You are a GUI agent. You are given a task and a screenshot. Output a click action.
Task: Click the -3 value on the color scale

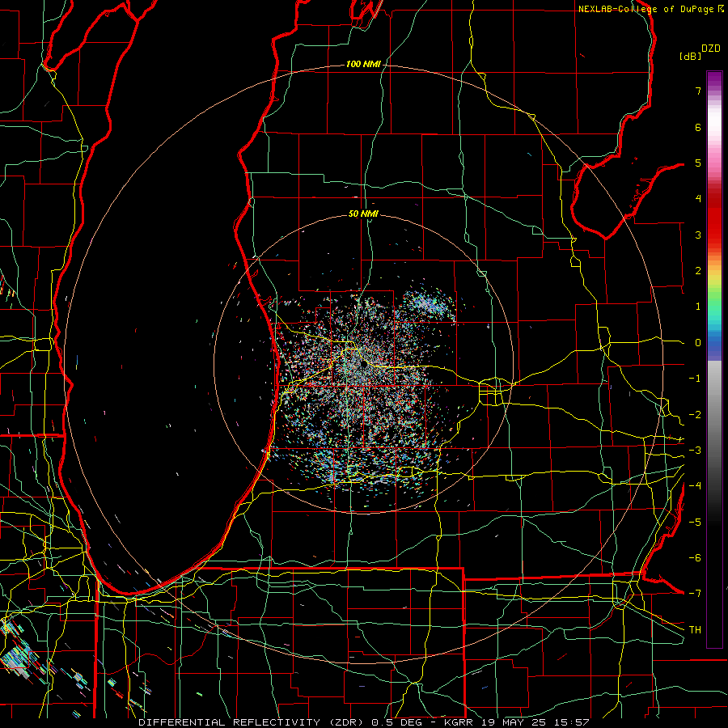pyautogui.click(x=695, y=451)
